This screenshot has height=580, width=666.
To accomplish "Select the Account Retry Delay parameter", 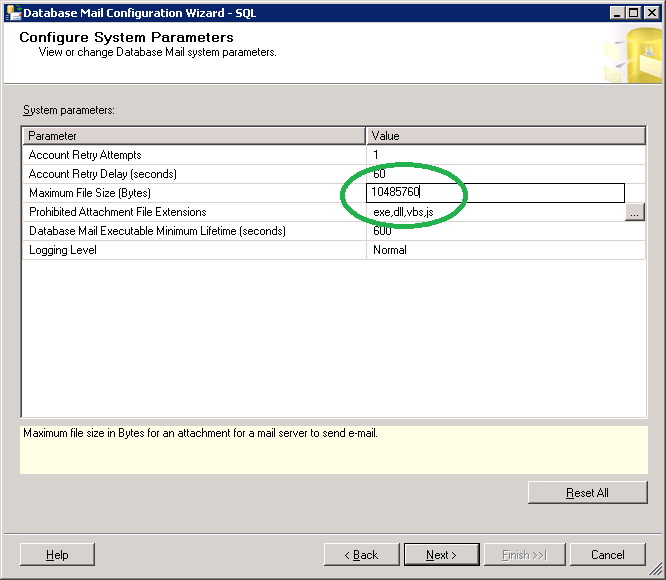I will [194, 174].
